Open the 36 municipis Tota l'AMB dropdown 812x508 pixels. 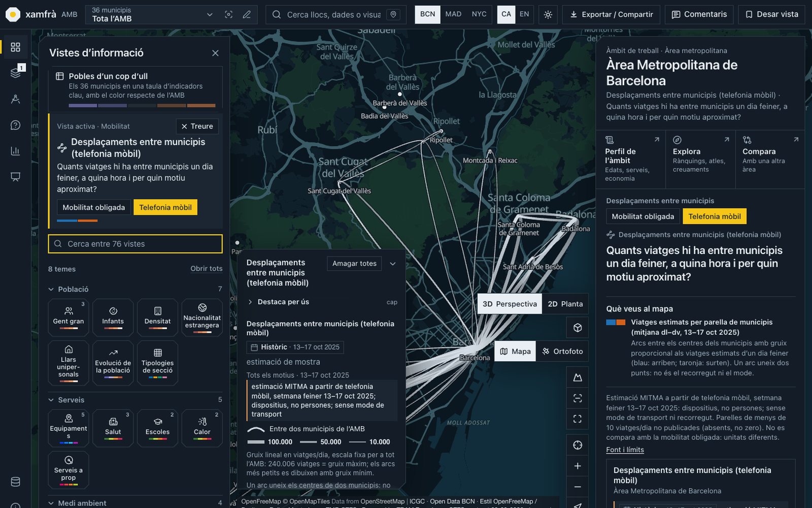click(151, 15)
